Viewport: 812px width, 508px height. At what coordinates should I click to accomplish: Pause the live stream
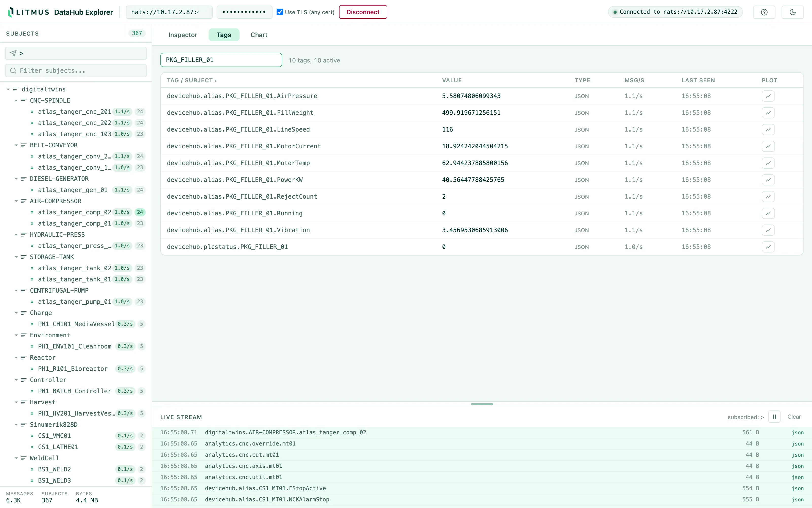point(774,417)
